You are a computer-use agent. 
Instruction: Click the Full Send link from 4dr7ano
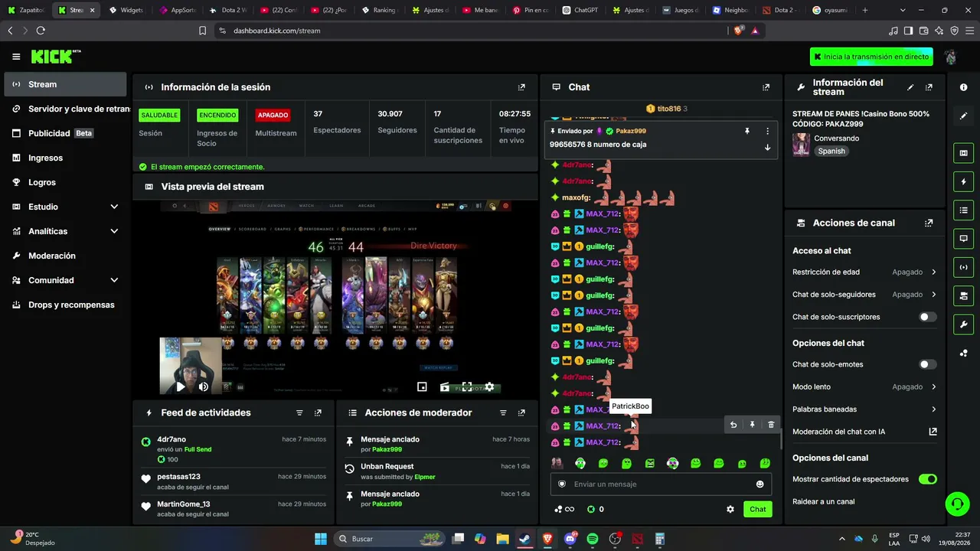[x=198, y=449]
